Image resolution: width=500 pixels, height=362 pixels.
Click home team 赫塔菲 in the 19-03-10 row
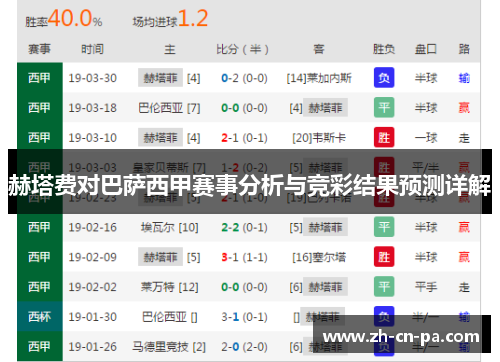160,137
